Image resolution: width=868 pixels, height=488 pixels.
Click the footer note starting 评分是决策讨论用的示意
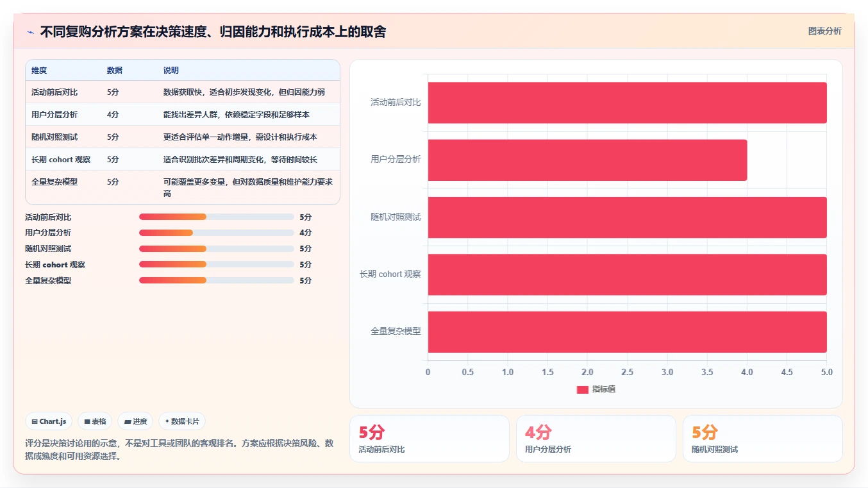pyautogui.click(x=179, y=450)
